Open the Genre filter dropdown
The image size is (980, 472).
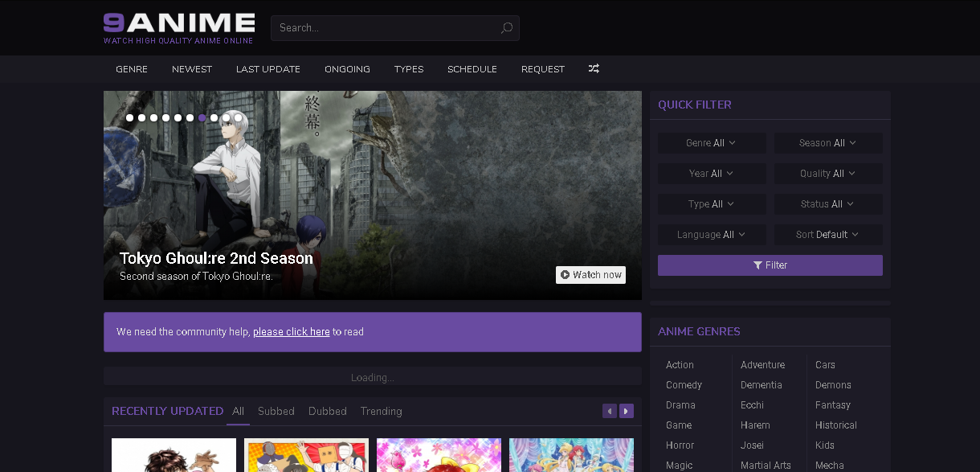click(x=712, y=143)
